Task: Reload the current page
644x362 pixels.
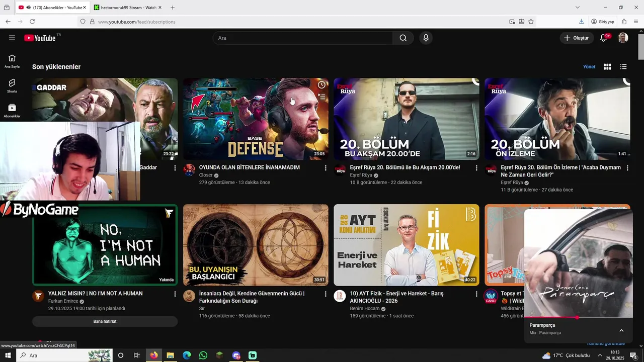Action: tap(32, 22)
